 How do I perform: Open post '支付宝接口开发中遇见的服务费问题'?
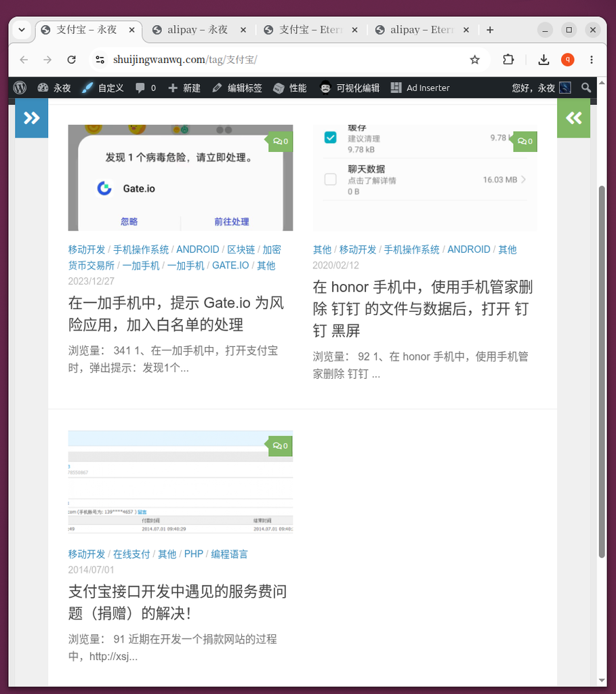(x=178, y=603)
